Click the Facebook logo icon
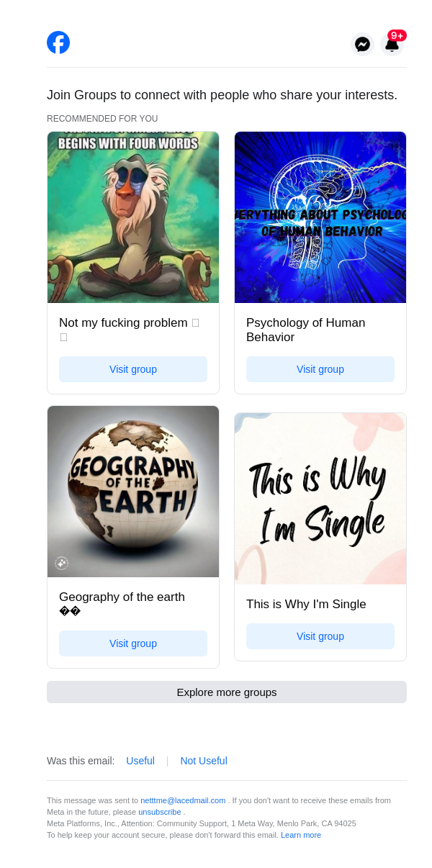 tap(58, 42)
